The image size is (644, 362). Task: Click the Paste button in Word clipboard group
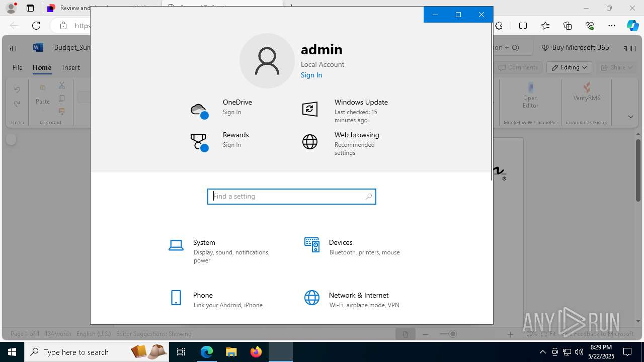(x=43, y=96)
